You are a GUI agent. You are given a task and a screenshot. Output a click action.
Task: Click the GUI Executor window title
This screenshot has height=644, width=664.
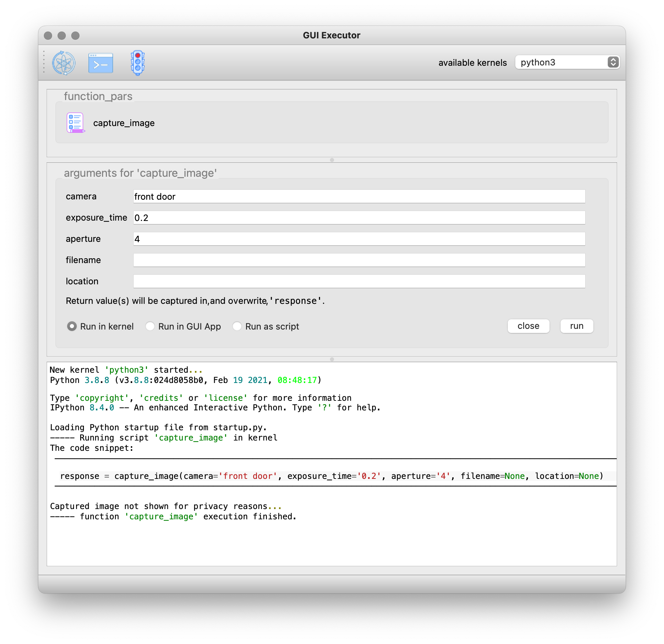pos(332,35)
